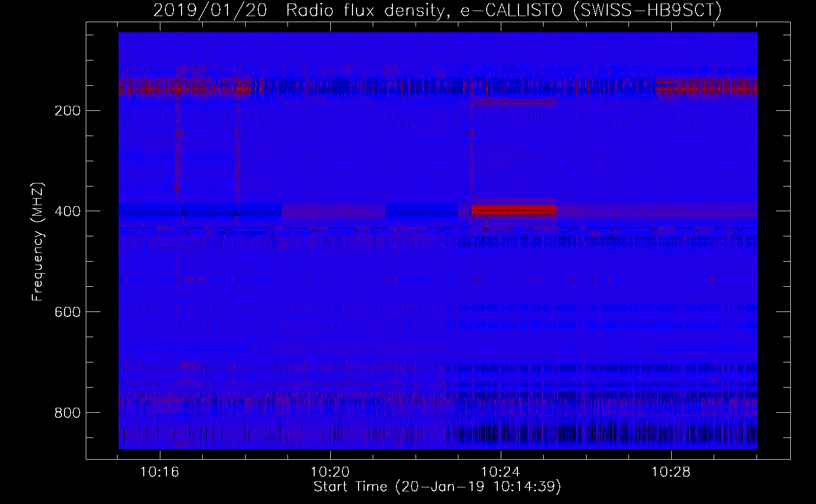This screenshot has width=816, height=504.
Task: Click the plot title e-CALLISTO (SWISS-HB9SCT)
Action: 591,11
